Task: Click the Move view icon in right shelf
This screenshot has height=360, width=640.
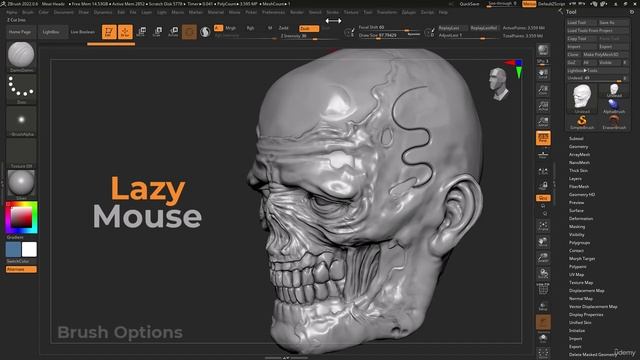Action: [543, 242]
